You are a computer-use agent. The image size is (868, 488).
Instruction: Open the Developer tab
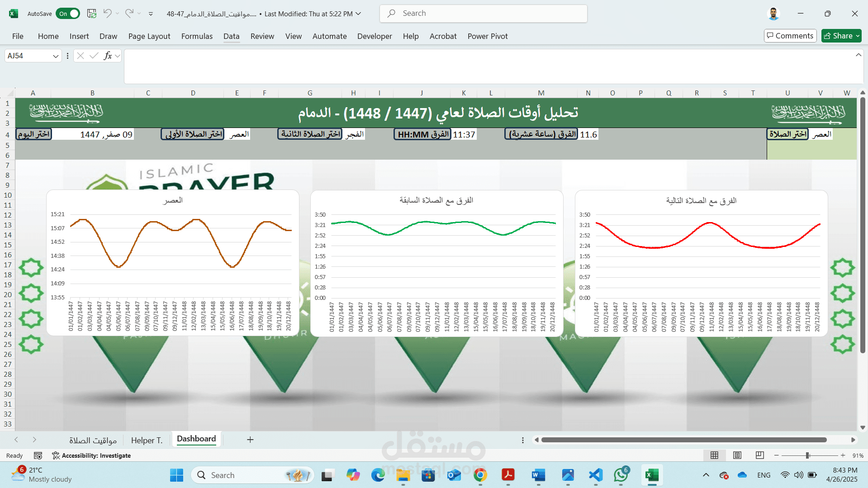tap(375, 36)
